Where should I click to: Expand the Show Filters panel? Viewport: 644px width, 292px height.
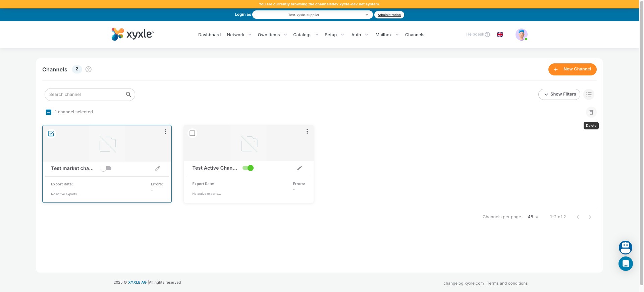[x=559, y=95]
